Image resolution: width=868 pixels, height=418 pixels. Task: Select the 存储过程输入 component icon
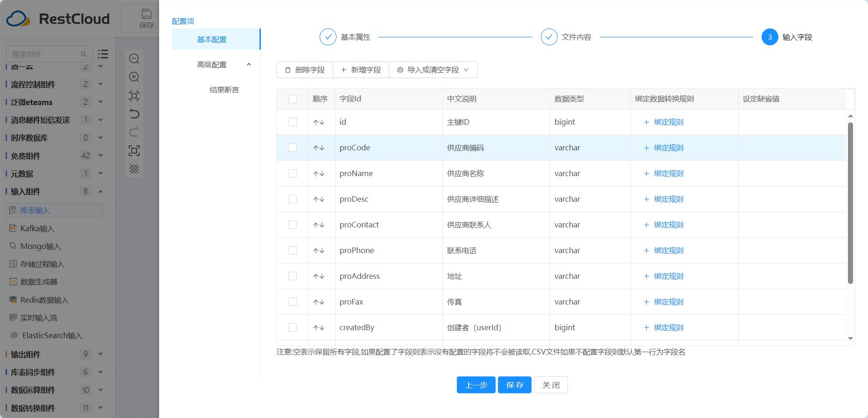click(x=13, y=264)
